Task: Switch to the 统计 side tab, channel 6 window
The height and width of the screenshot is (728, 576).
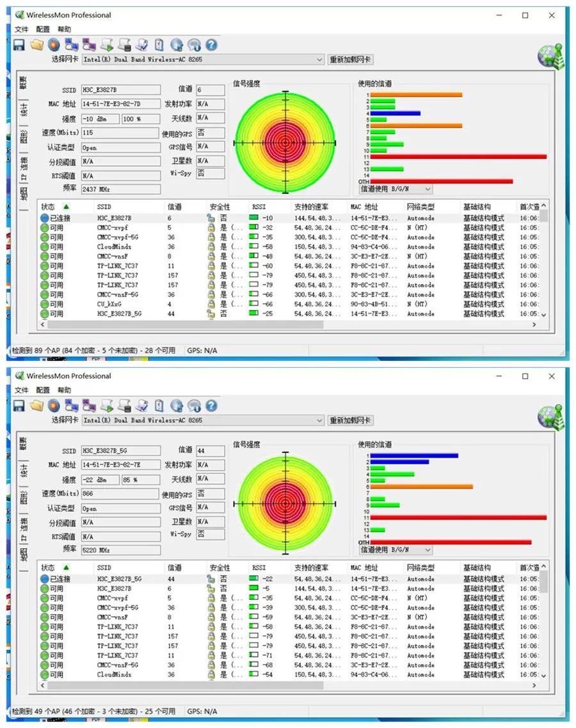Action: click(23, 109)
